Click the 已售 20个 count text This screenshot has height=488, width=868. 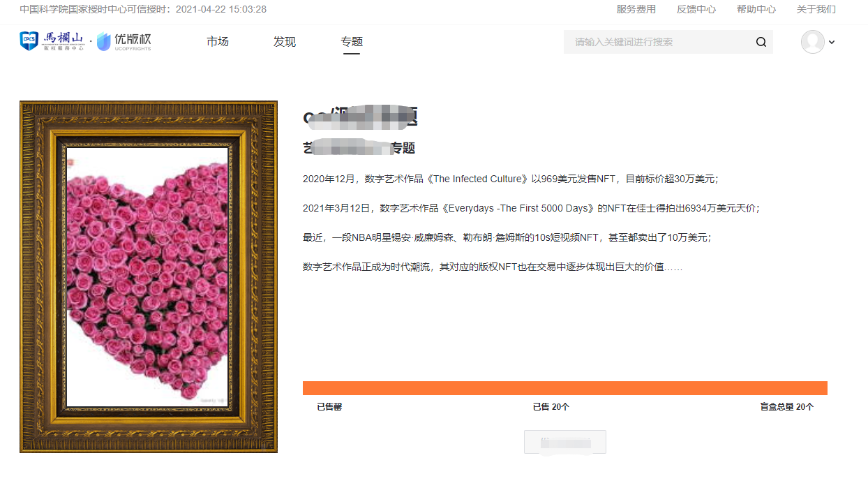[551, 407]
